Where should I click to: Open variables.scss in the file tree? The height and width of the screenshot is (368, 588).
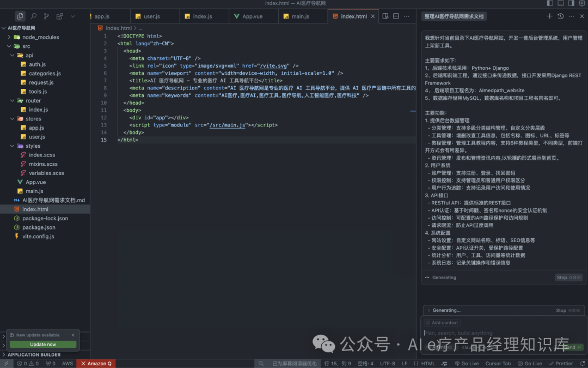[x=46, y=173]
